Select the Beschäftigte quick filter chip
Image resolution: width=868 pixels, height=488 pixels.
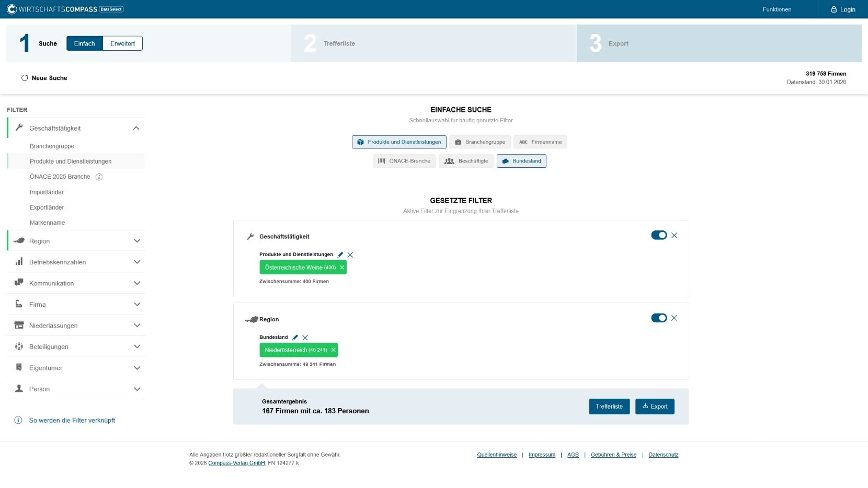click(x=466, y=161)
